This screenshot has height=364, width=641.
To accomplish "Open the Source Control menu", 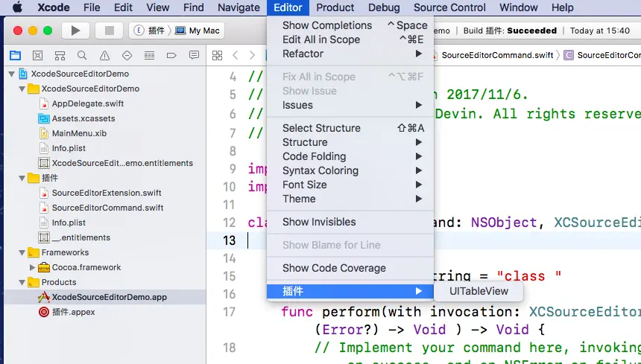I will point(449,7).
